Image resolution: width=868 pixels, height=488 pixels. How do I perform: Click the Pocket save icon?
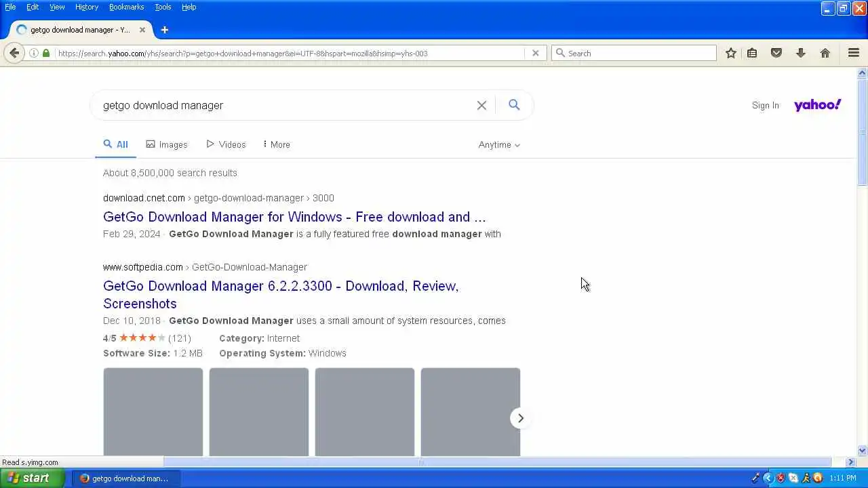776,53
